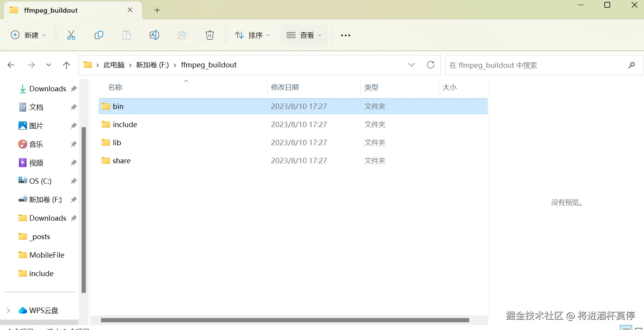Open 图片 in the sidebar
The width and height of the screenshot is (644, 330).
point(36,126)
